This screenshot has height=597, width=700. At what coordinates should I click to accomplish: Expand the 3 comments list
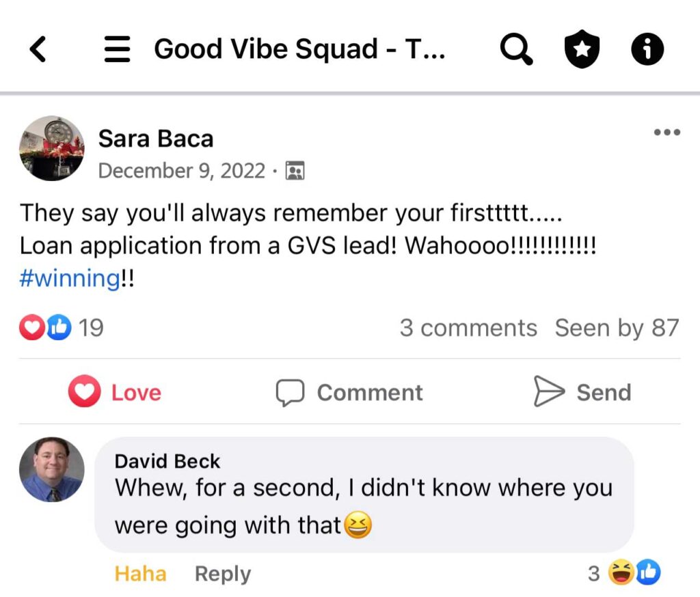click(x=468, y=328)
